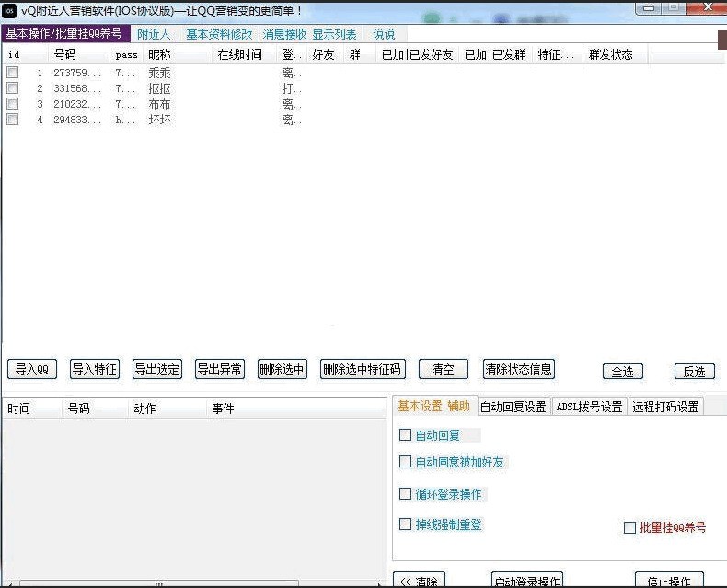Viewport: 727px width, 588px height.
Task: Open the 消息接收 tab
Action: (x=284, y=34)
